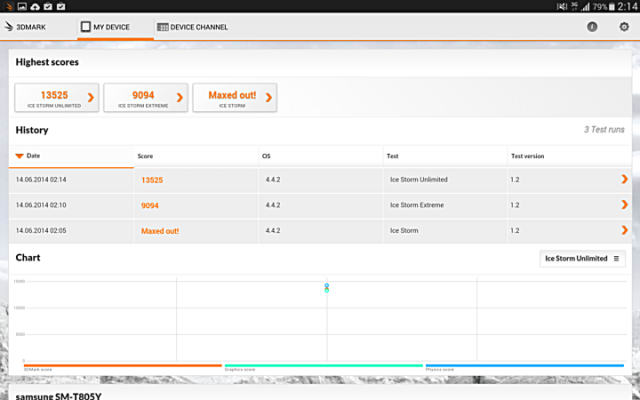
Task: Tap the data points in chart
Action: click(327, 288)
